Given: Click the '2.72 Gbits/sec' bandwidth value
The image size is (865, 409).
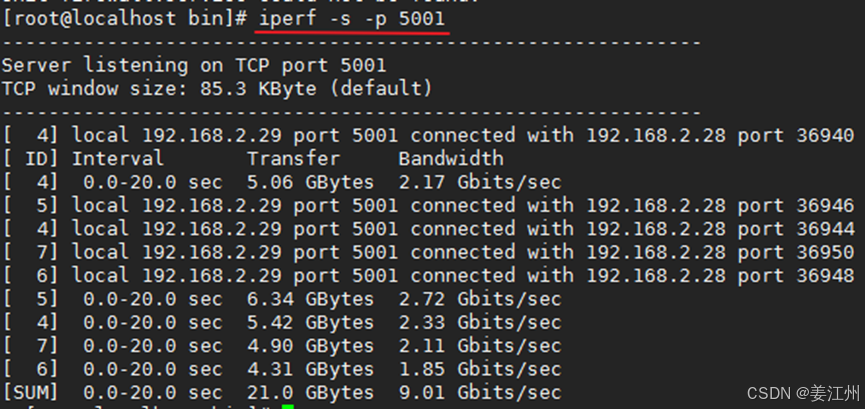Looking at the screenshot, I should tap(480, 299).
